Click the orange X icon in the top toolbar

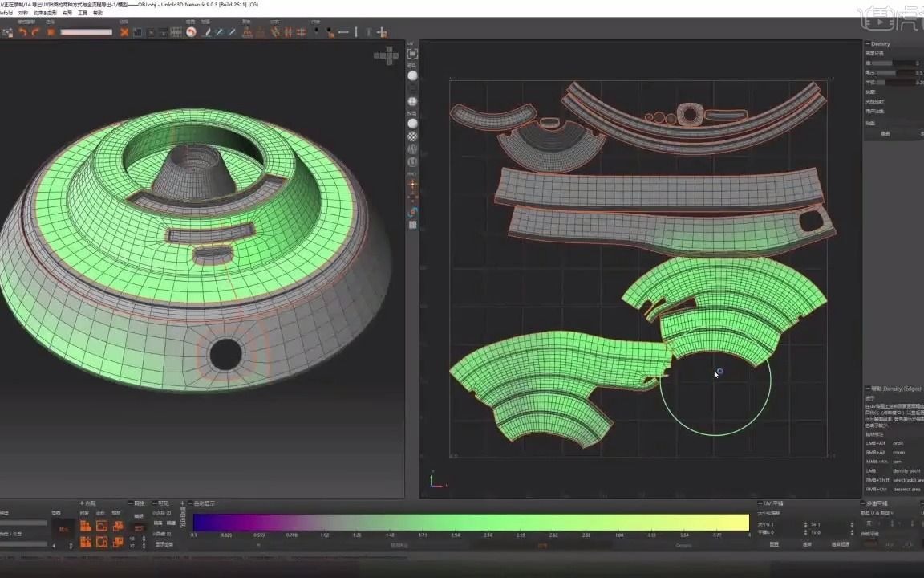click(x=124, y=32)
